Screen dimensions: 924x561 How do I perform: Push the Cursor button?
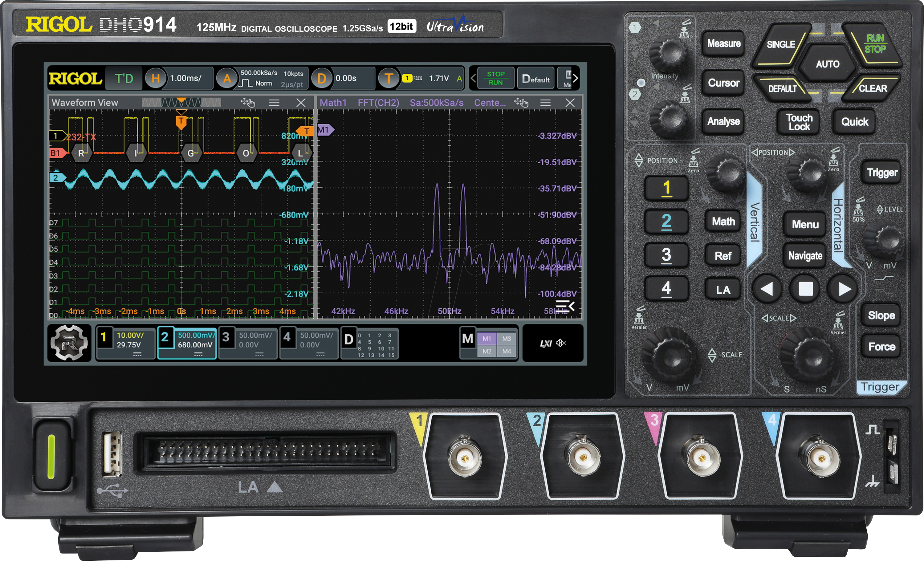click(x=724, y=83)
